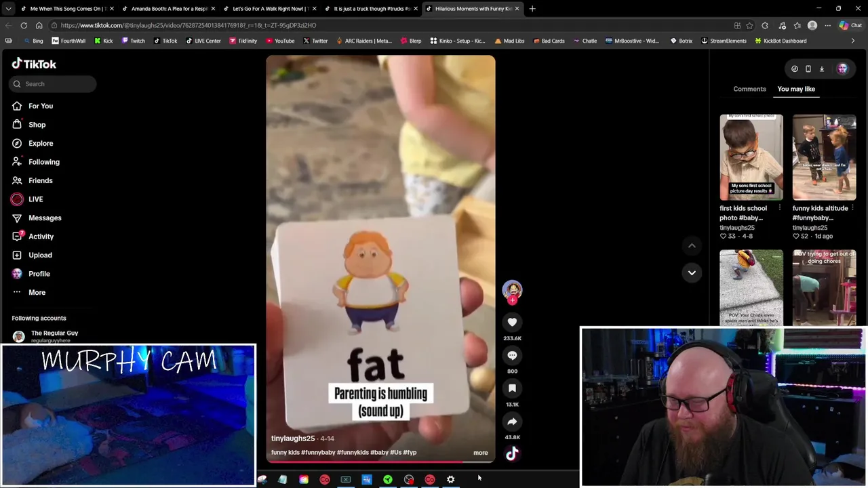
Task: Open the Bad Cards bookmark
Action: coord(549,41)
